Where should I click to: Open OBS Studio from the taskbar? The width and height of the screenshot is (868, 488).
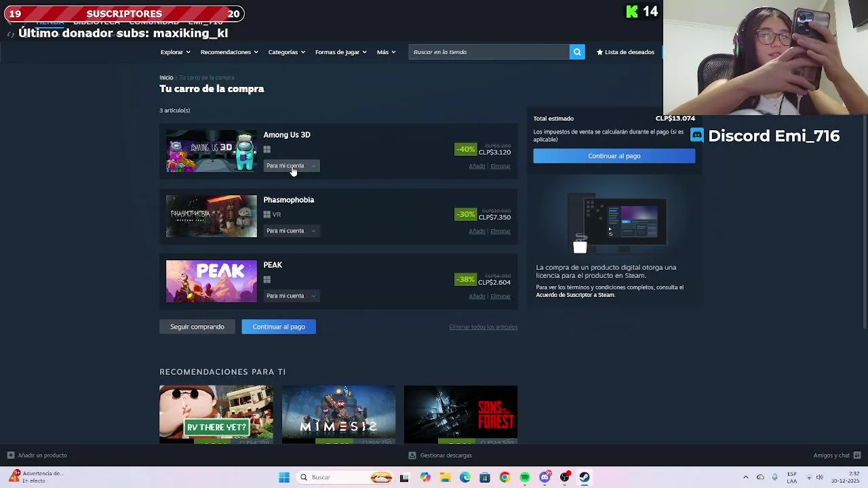click(565, 477)
